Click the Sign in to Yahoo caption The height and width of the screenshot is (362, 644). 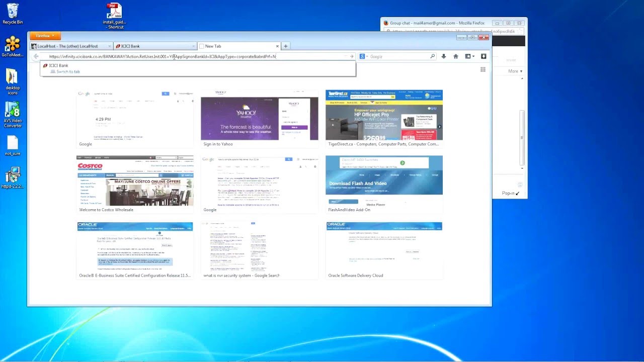pos(218,144)
